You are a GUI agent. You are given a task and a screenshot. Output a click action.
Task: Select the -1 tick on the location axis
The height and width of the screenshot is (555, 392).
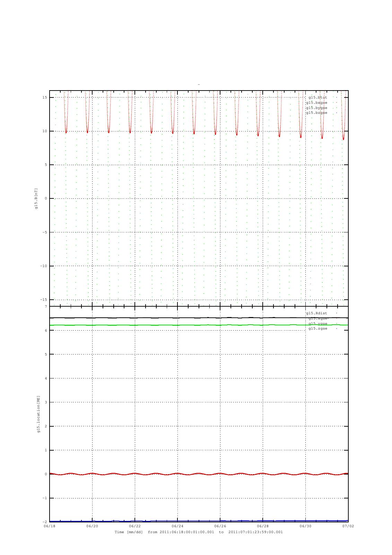point(45,498)
